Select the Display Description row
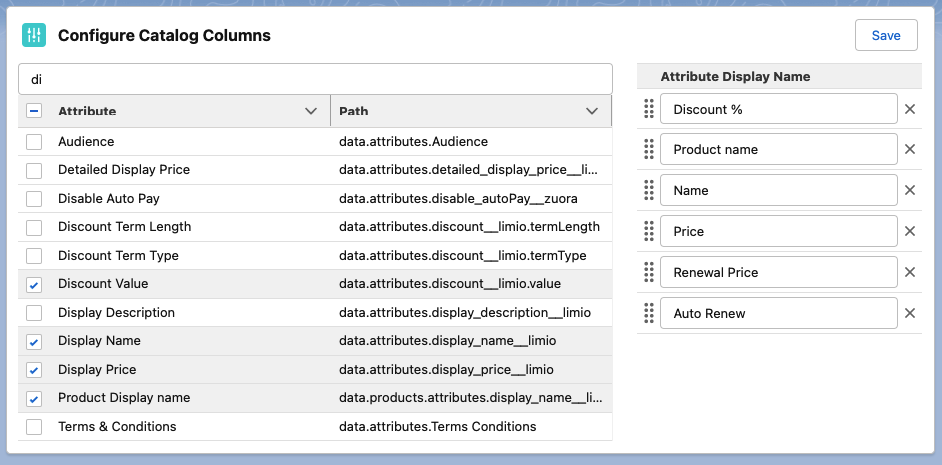Viewport: 942px width, 465px height. [x=315, y=312]
